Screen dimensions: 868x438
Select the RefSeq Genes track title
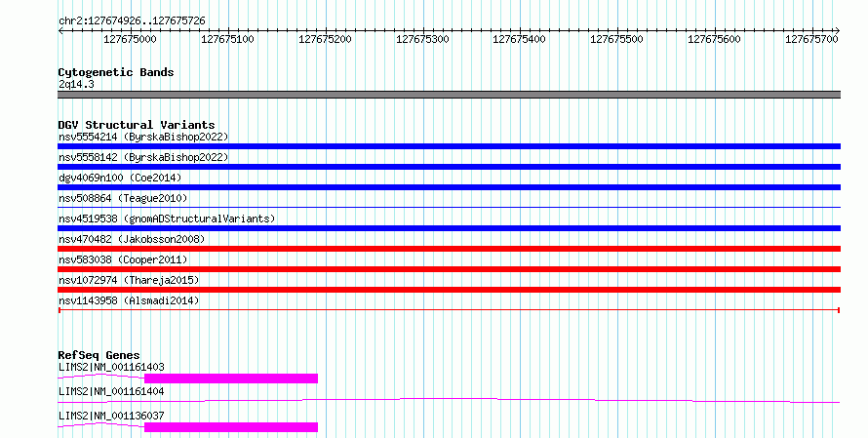(99, 355)
